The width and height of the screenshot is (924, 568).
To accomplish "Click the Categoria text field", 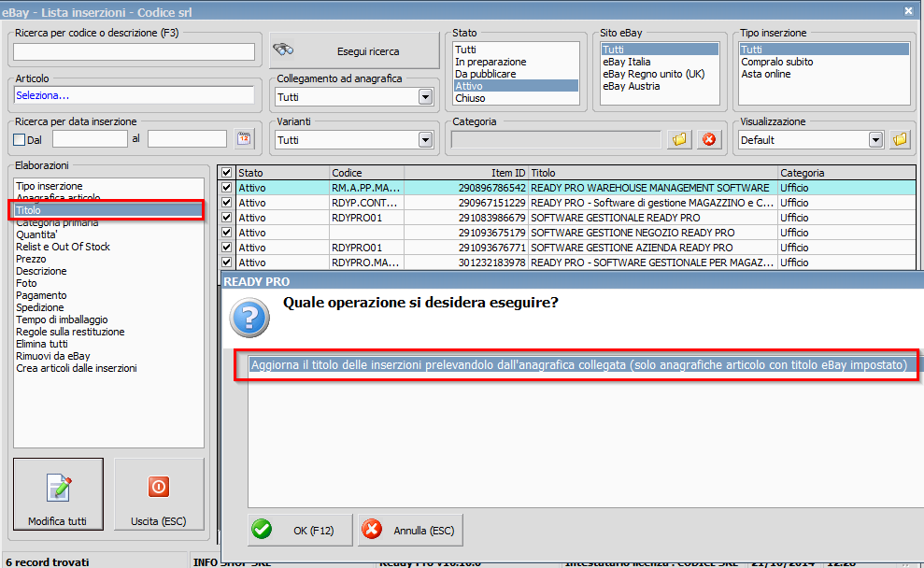I will coord(556,139).
